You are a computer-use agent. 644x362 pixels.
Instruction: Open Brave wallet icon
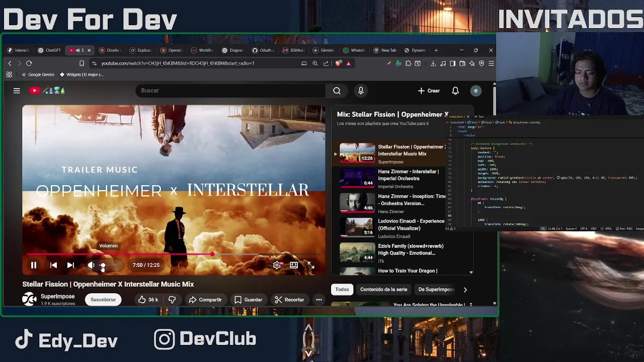(462, 63)
